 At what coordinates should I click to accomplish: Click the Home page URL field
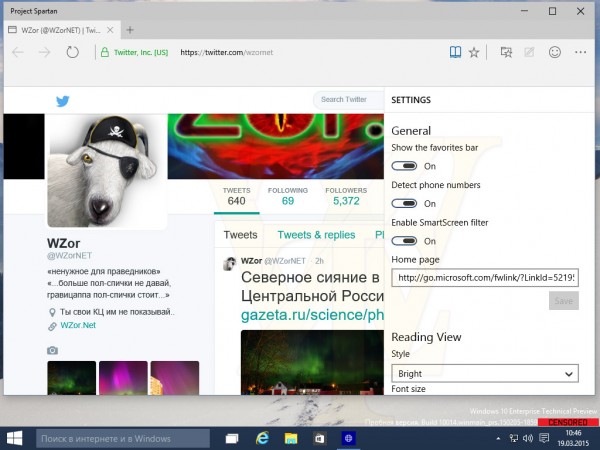coord(485,277)
